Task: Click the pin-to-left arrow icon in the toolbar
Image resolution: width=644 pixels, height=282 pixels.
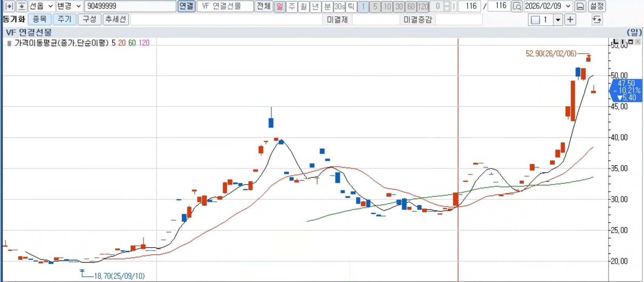Action: pos(9,6)
